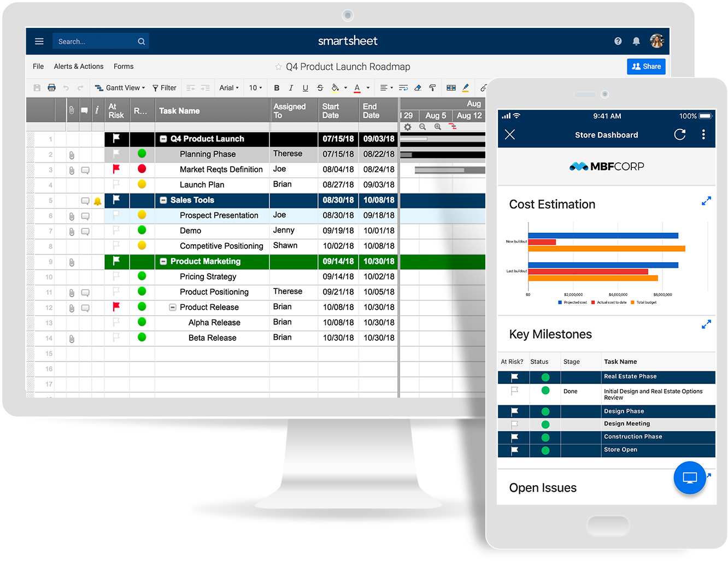The height and width of the screenshot is (561, 728).
Task: Click the Indent icon
Action: pos(205,88)
